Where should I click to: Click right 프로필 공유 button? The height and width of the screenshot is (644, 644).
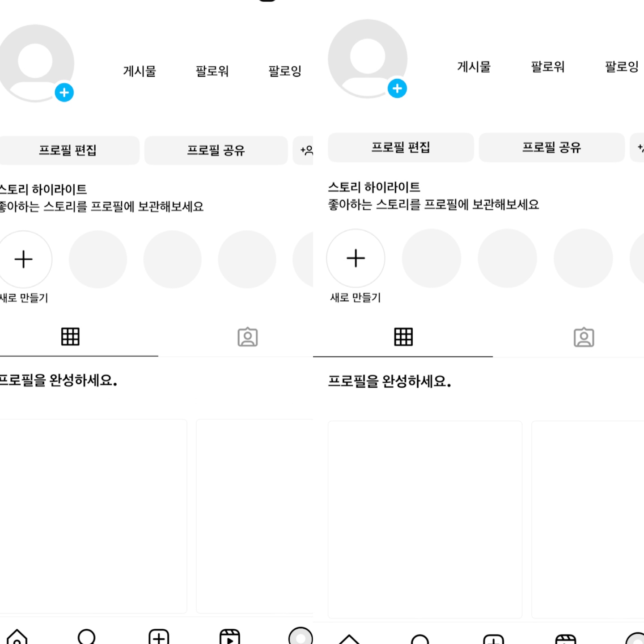[551, 147]
